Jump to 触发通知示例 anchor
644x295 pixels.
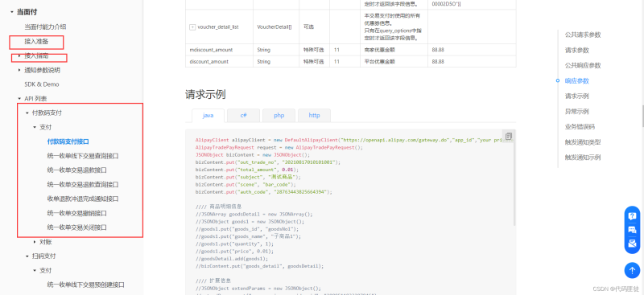tap(583, 157)
